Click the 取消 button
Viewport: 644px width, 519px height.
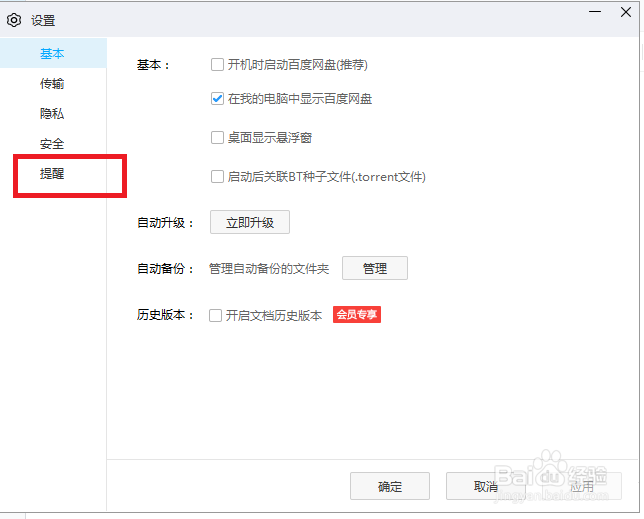click(486, 486)
